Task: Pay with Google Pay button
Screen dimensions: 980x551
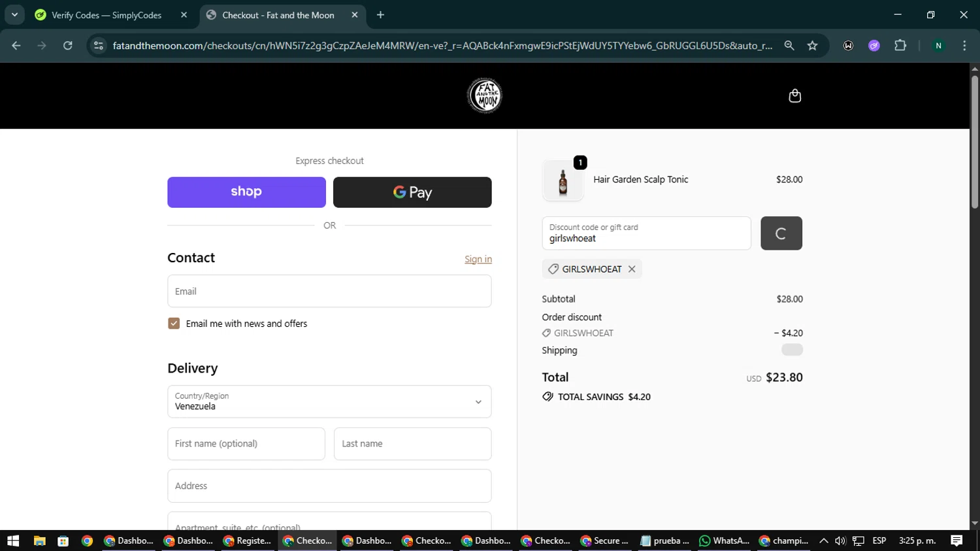Action: (412, 192)
